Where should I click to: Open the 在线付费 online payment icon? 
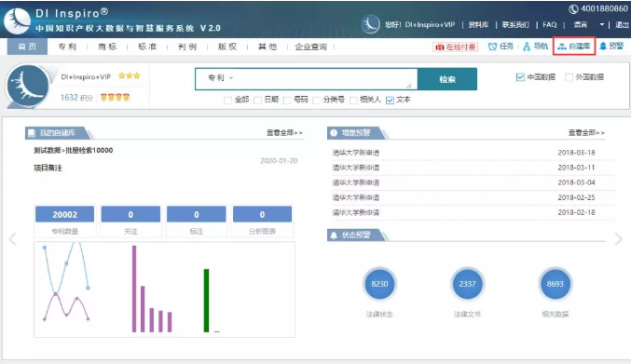coord(439,47)
